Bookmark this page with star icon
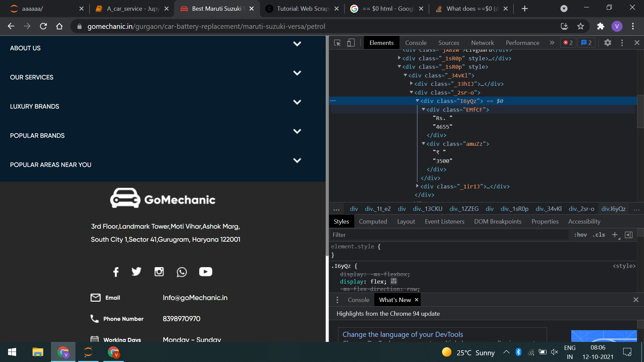 (x=581, y=26)
